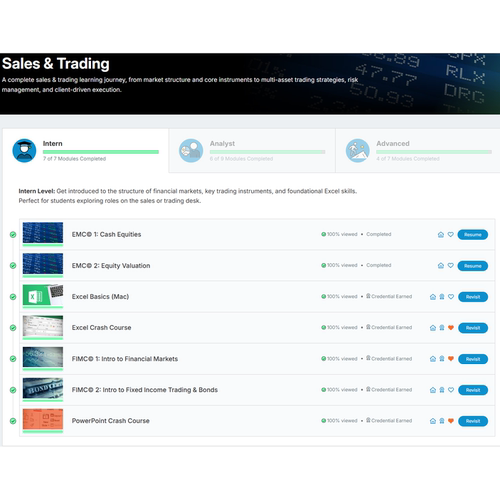Click home icon on PowerPoint Crash Course row
This screenshot has width=500, height=500.
click(x=433, y=421)
